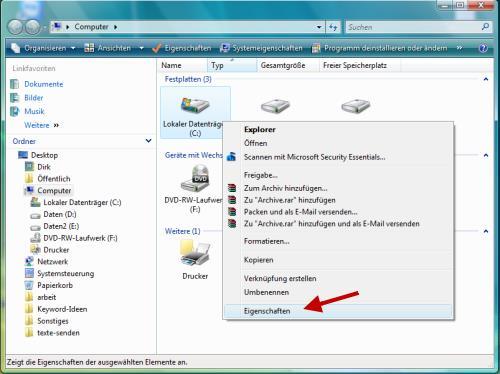Sort by Freier Speicherplatz column
Viewport: 500px width, 374px height.
click(360, 65)
